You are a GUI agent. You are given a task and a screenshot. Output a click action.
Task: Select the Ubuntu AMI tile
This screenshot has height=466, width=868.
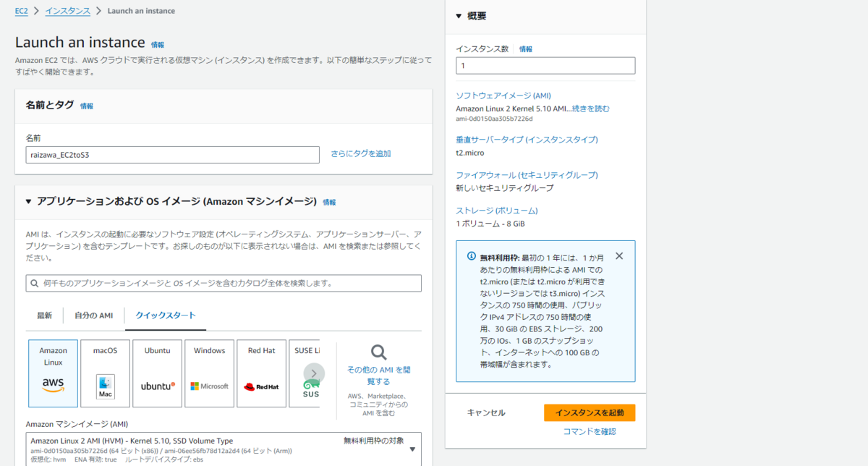tap(157, 373)
